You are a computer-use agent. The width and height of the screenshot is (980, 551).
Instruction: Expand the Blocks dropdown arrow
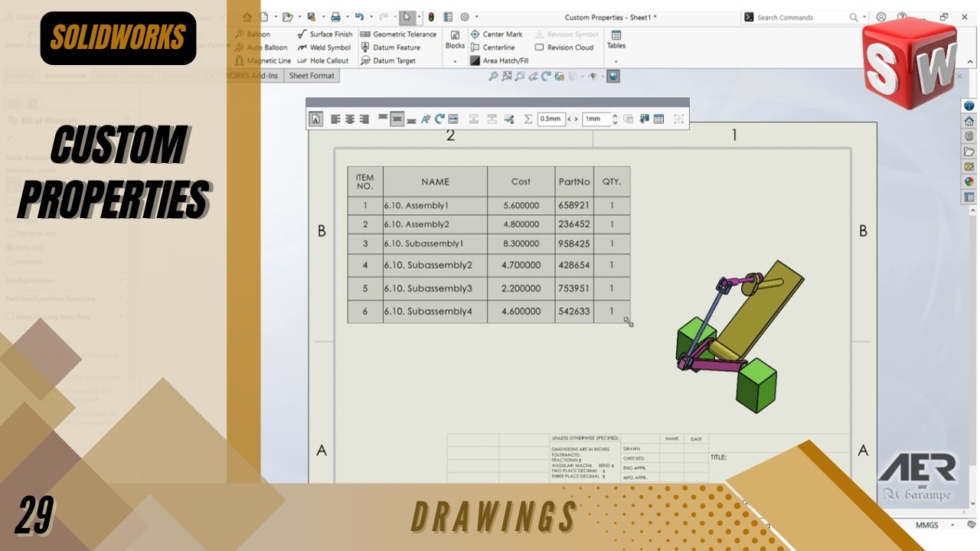tap(455, 61)
